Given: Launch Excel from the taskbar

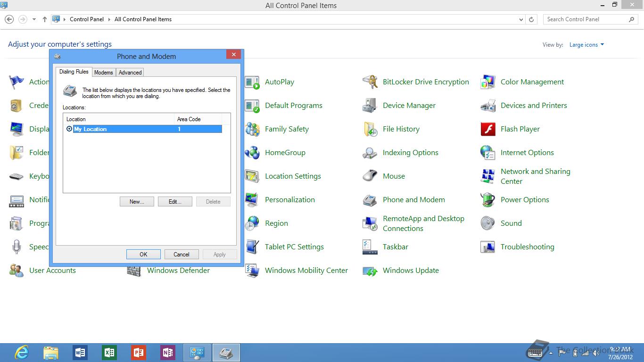Looking at the screenshot, I should point(109,353).
